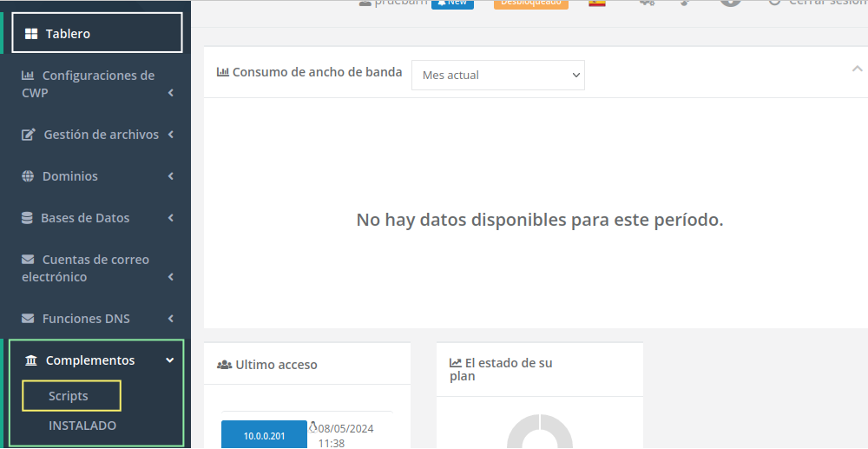Collapse the Complementos menu chevron

coord(170,360)
